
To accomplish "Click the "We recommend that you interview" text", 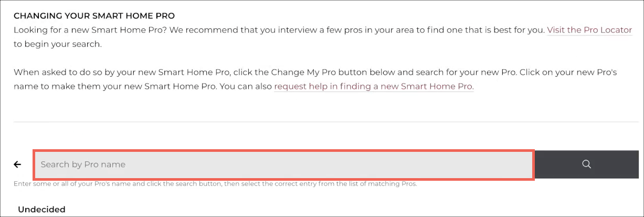I will [220, 30].
